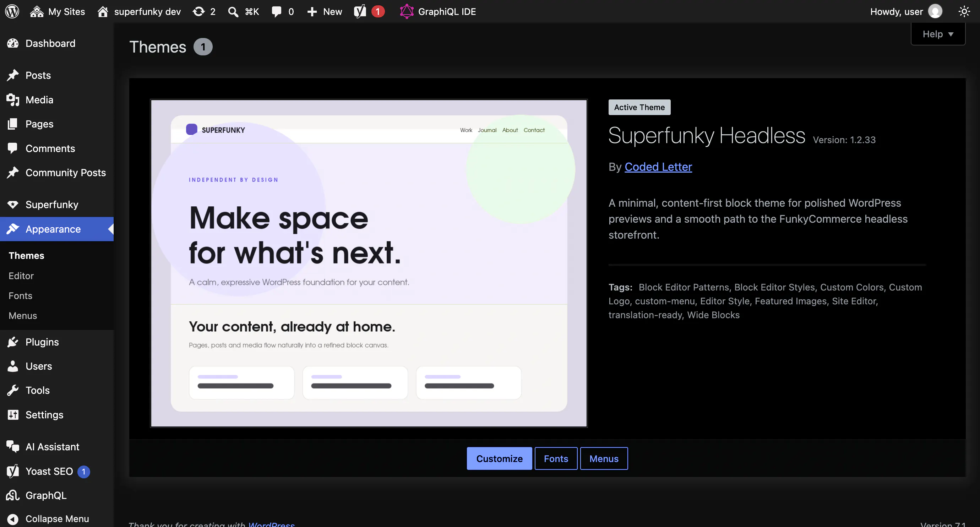Click the Pages icon in sidebar

12,124
